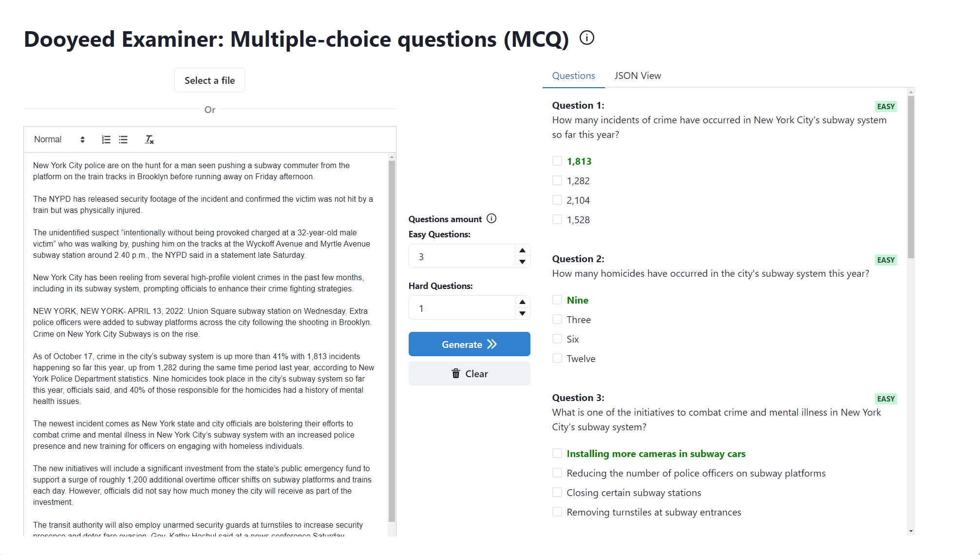This screenshot has width=980, height=555.
Task: Open the Questions tab
Action: point(573,76)
